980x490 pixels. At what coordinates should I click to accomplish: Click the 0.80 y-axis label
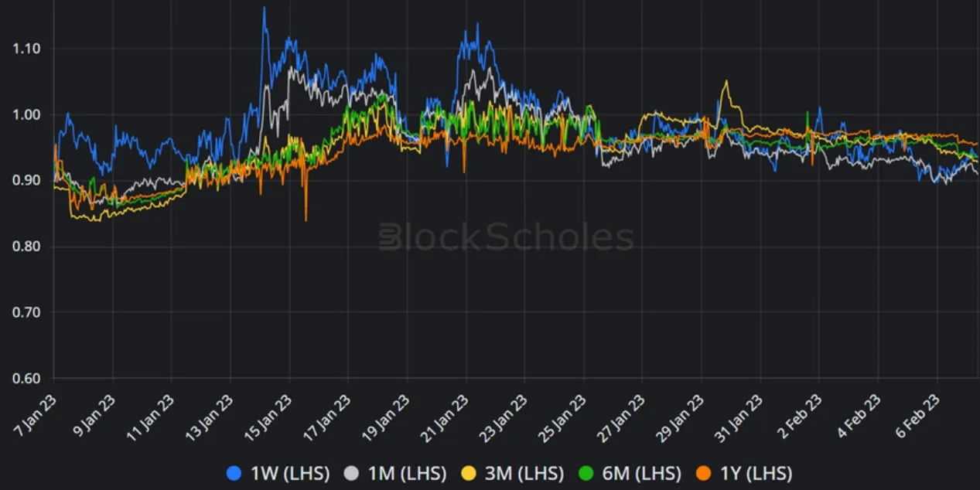[x=26, y=247]
